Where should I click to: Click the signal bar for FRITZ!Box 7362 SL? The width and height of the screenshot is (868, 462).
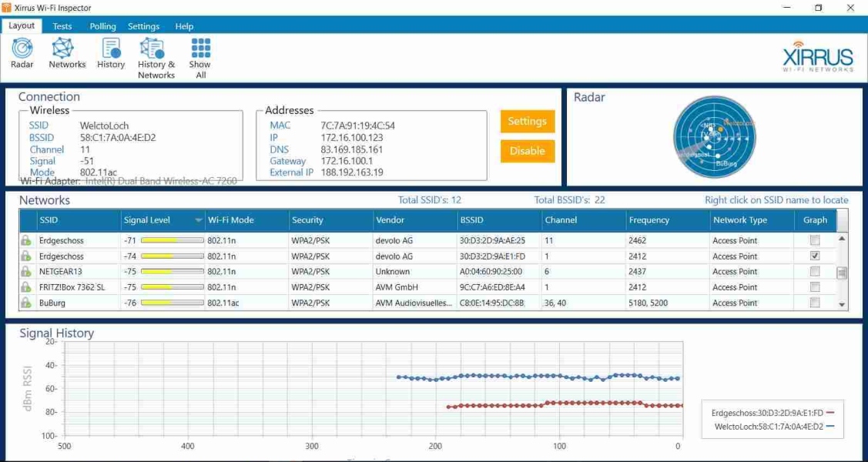(x=173, y=287)
